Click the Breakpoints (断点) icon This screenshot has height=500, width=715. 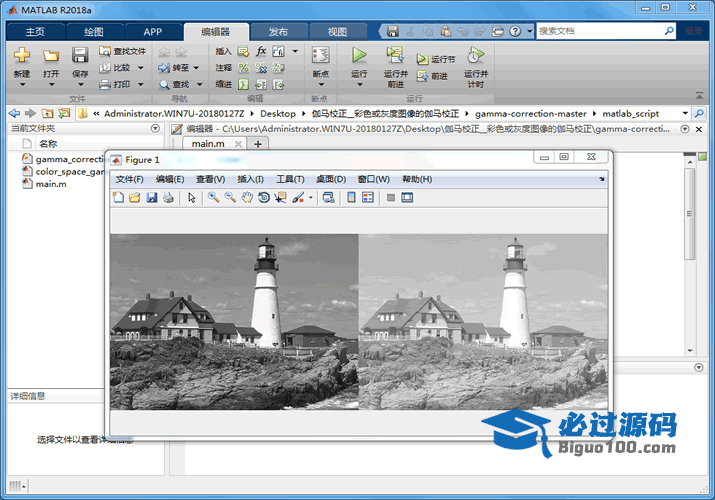[x=320, y=56]
